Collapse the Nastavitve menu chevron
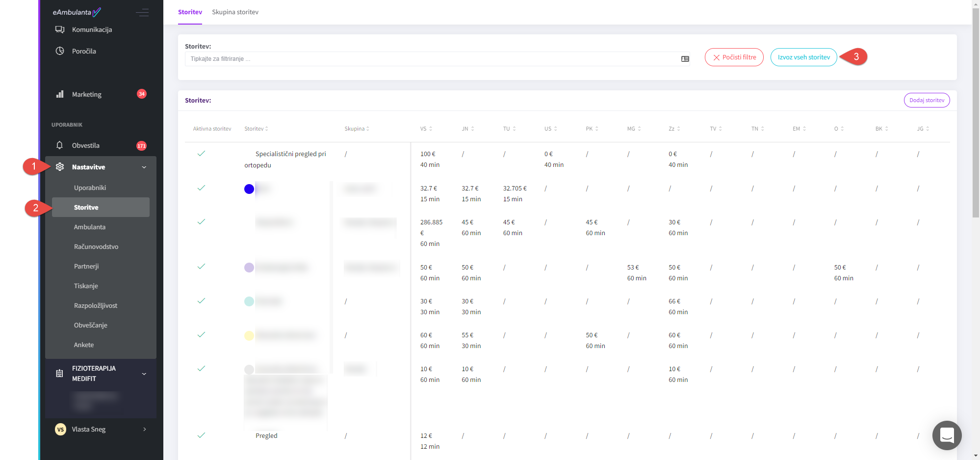This screenshot has height=460, width=980. (144, 167)
